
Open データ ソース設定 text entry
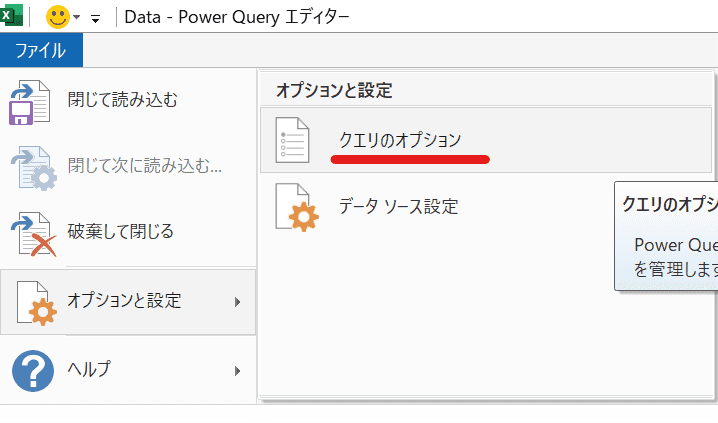pyautogui.click(x=397, y=207)
